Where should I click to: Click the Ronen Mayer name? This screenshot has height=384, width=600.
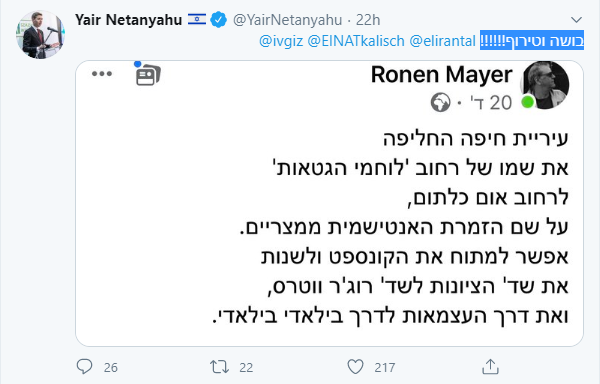[442, 74]
